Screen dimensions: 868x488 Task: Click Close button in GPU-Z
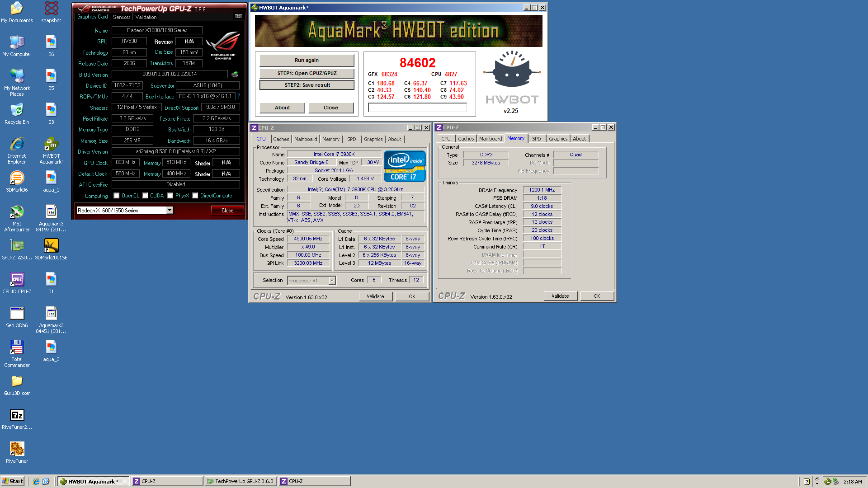pyautogui.click(x=227, y=210)
